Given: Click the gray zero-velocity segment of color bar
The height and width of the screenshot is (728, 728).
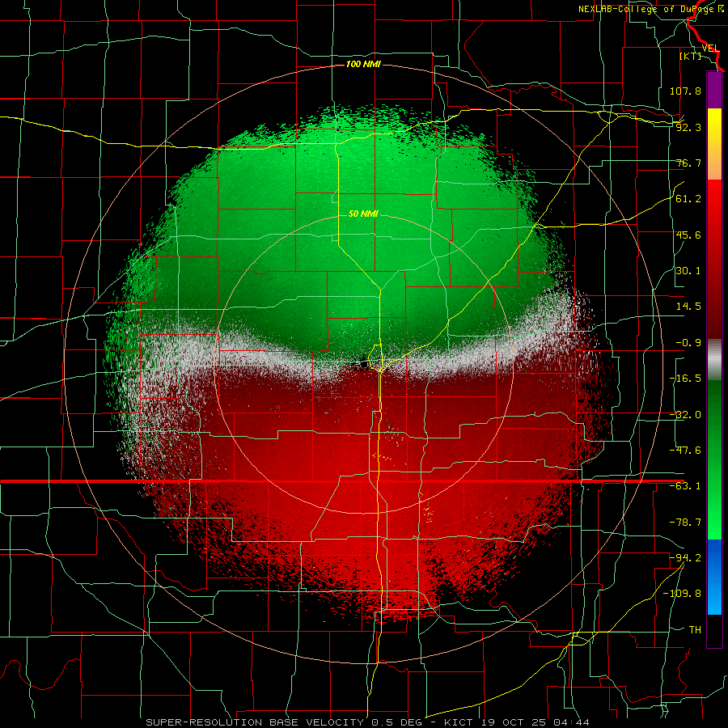Looking at the screenshot, I should 714,360.
